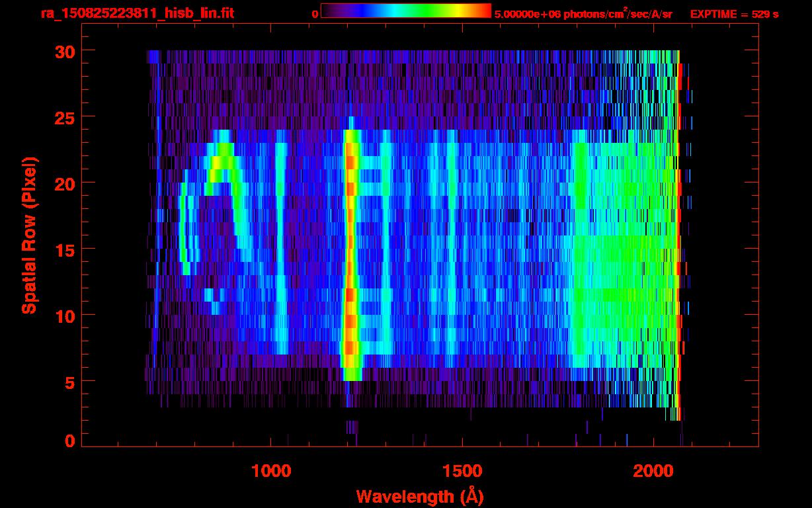Click the 25 spatial row tick label
Viewport: 812px width, 508px height.
click(x=64, y=117)
